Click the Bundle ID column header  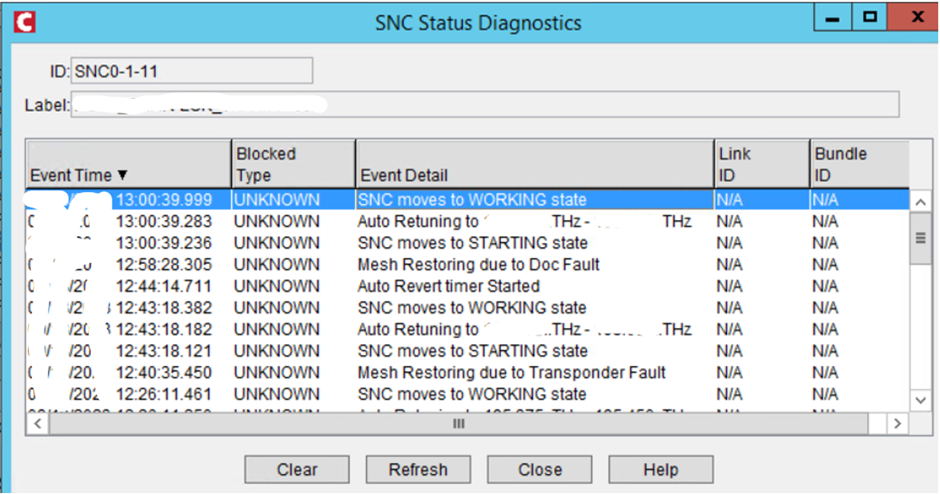tap(860, 164)
